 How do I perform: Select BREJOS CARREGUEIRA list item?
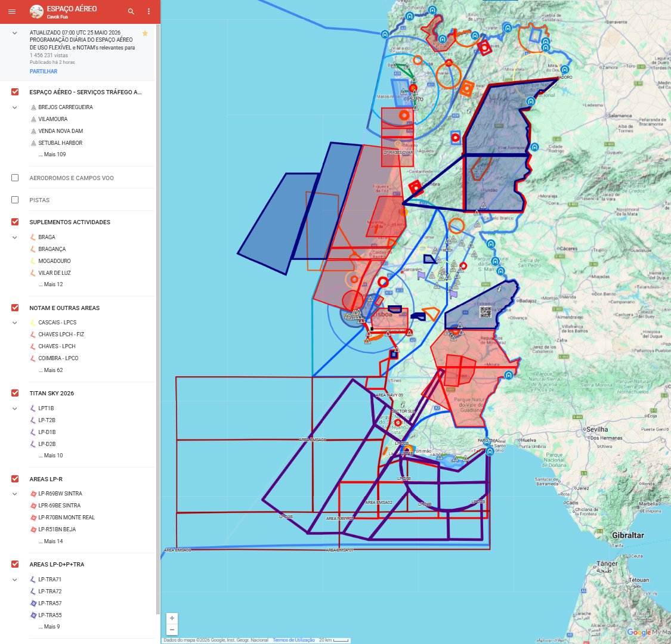click(x=66, y=107)
